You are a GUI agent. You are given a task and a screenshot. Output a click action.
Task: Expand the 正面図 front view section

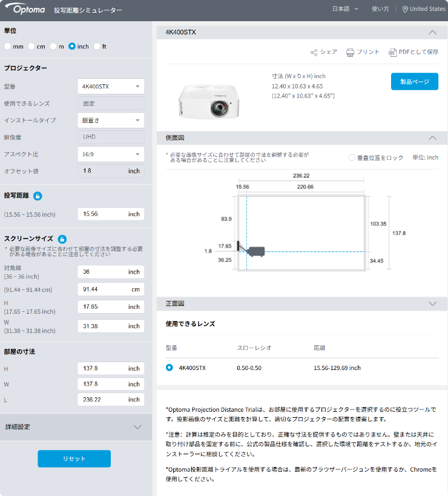[432, 303]
